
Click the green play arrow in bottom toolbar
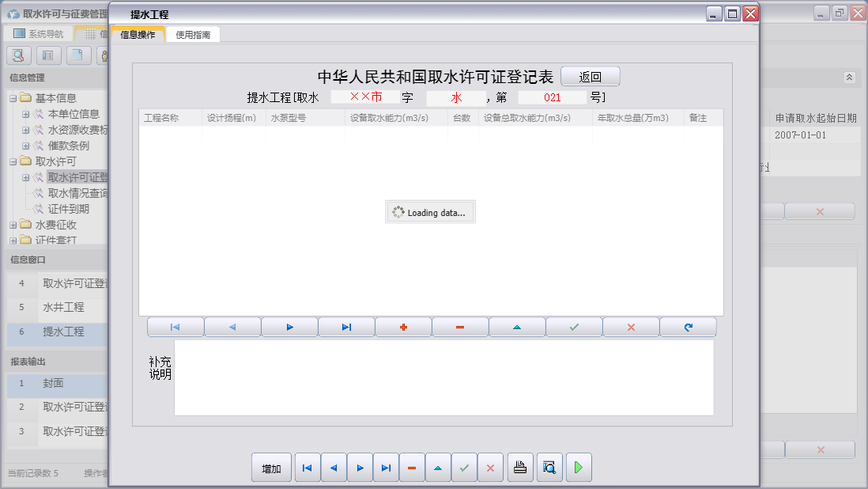[579, 468]
